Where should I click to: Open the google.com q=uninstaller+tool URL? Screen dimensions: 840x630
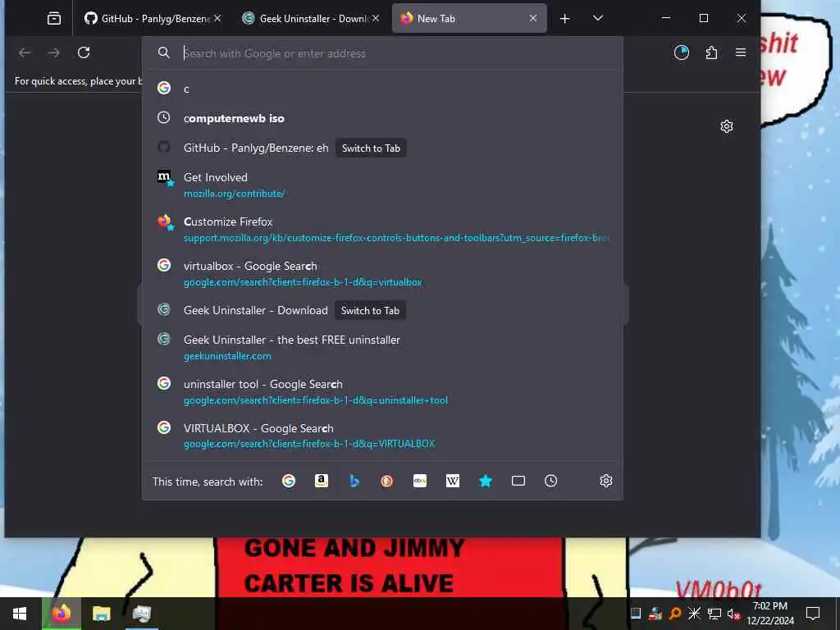click(x=316, y=400)
